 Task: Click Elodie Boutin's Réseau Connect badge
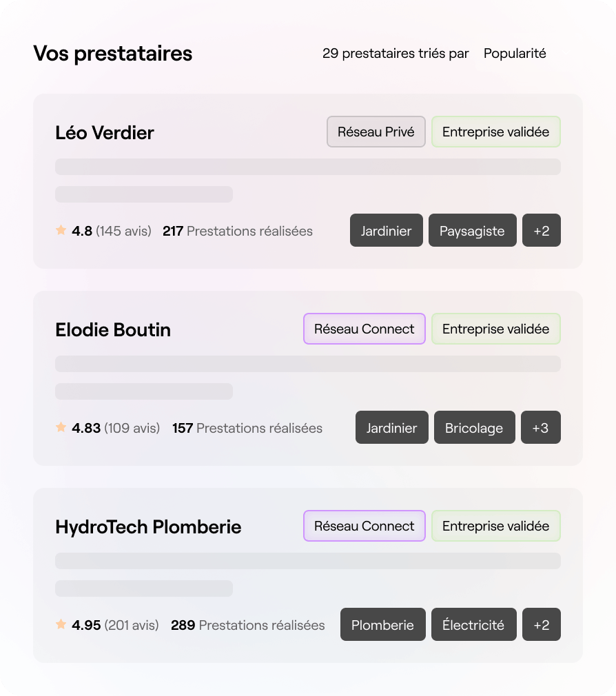364,329
